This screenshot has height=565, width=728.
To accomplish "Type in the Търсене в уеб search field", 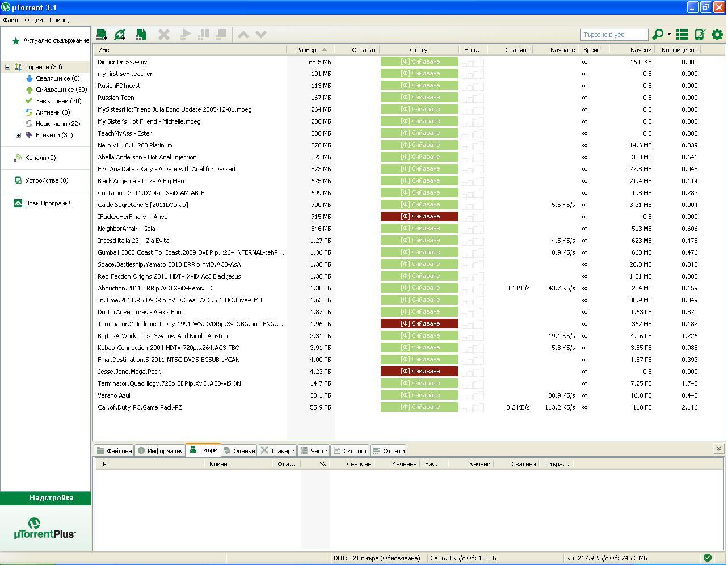I will point(614,35).
